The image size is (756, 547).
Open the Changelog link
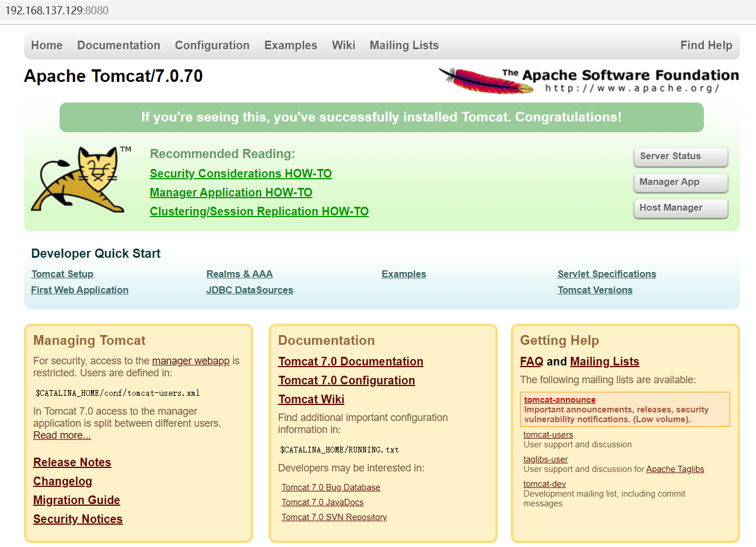click(x=62, y=481)
